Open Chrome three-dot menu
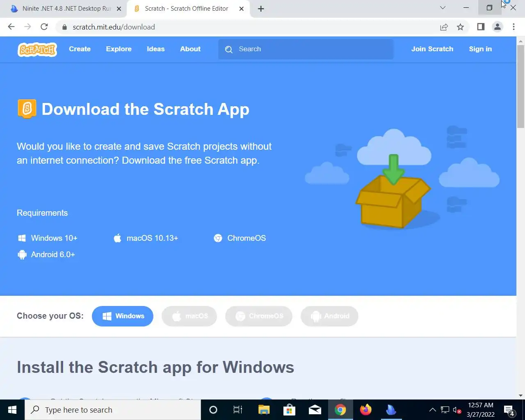Image resolution: width=525 pixels, height=420 pixels. click(514, 27)
